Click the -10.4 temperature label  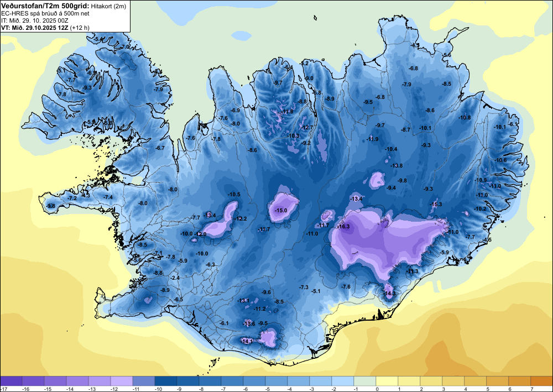coord(391,149)
